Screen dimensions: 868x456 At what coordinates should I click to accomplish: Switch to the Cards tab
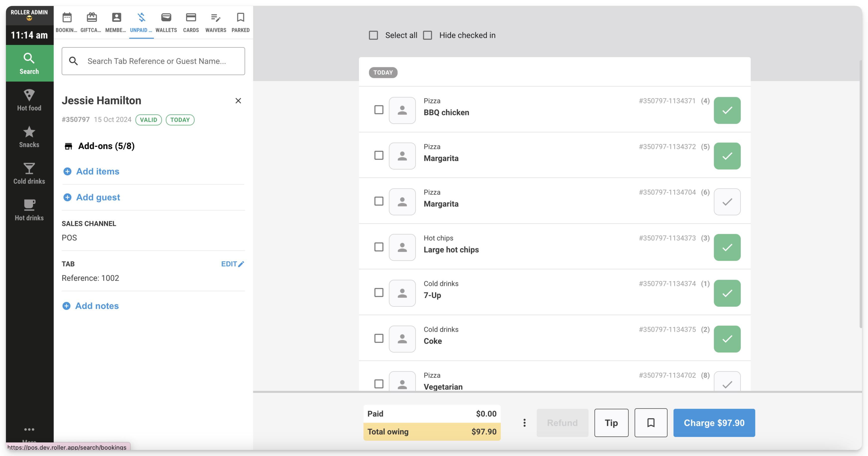[x=191, y=22]
